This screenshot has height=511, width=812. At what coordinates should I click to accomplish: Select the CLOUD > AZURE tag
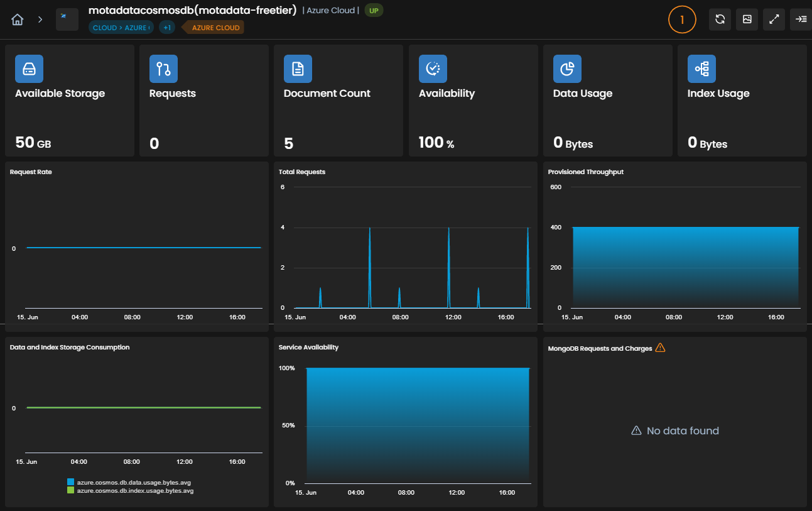point(121,28)
